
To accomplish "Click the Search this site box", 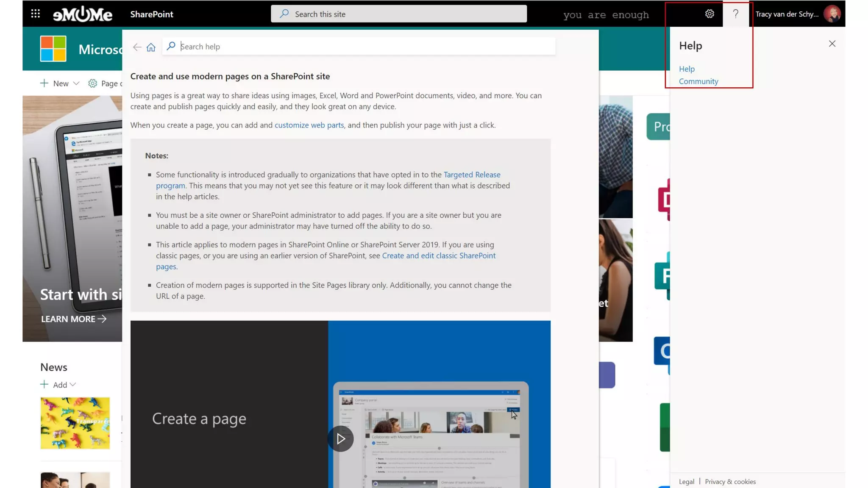I will pos(398,14).
